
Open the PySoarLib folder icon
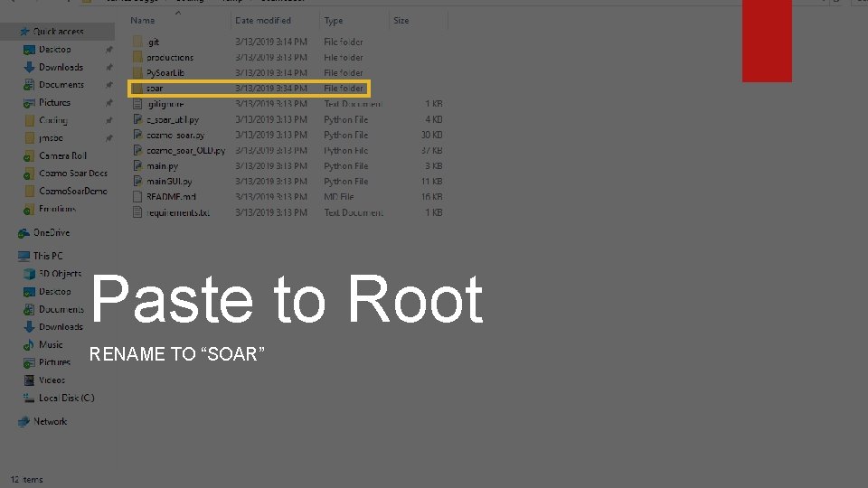pyautogui.click(x=137, y=72)
